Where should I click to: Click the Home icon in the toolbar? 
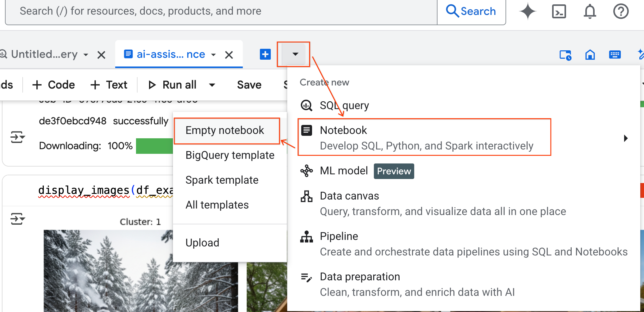tap(590, 55)
